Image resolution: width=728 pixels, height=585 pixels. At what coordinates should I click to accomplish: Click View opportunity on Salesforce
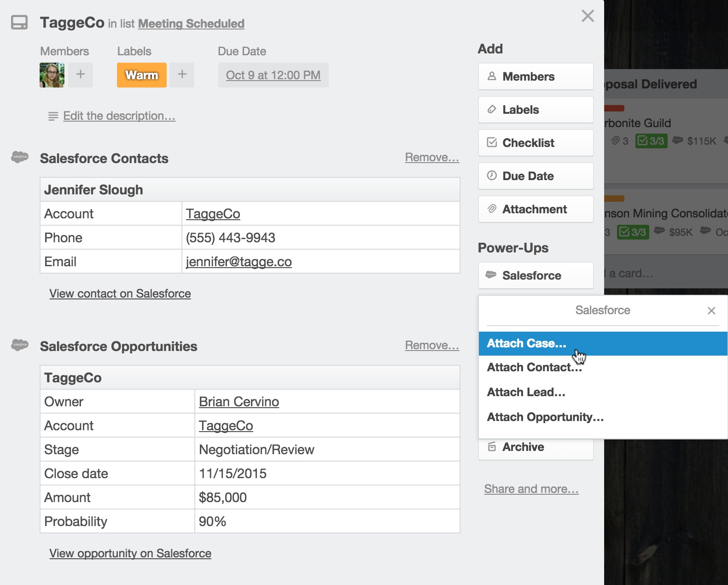130,553
